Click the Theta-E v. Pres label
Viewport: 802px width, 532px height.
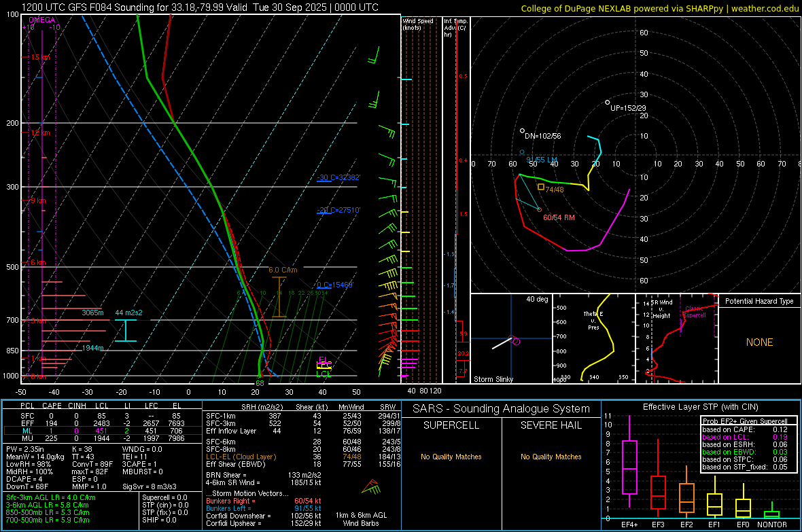pyautogui.click(x=593, y=321)
